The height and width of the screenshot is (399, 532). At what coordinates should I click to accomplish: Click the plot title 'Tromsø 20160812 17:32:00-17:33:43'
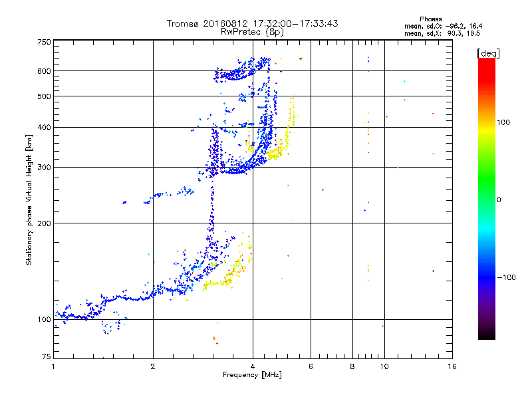252,23
